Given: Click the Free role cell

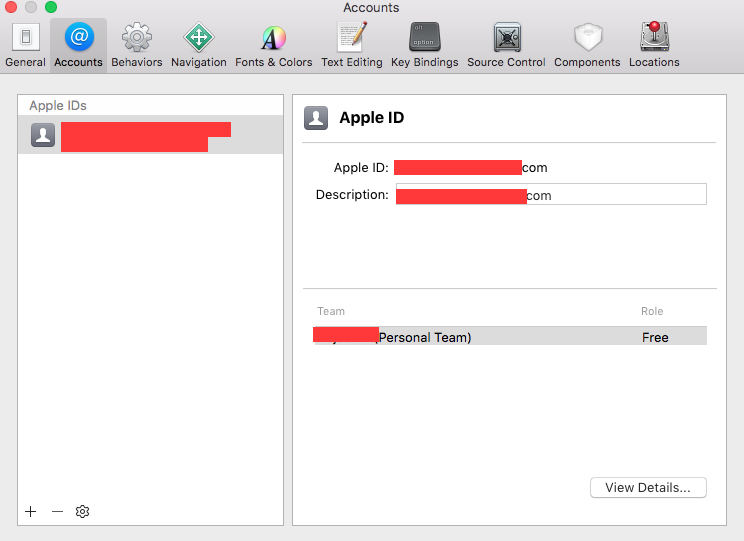Looking at the screenshot, I should pos(655,337).
